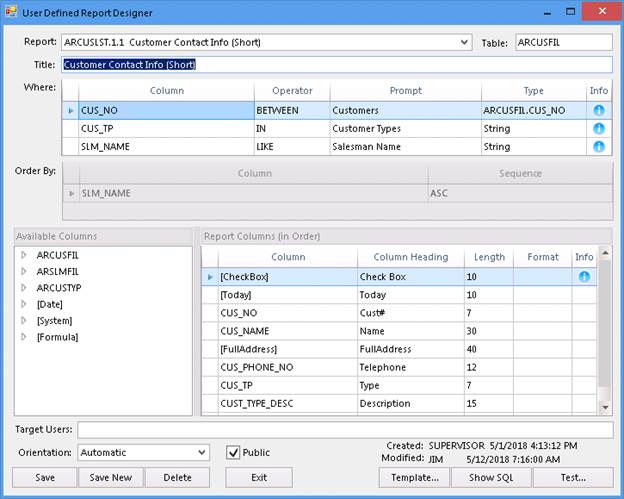Click the Save New button
This screenshot has width=624, height=499.
111,478
